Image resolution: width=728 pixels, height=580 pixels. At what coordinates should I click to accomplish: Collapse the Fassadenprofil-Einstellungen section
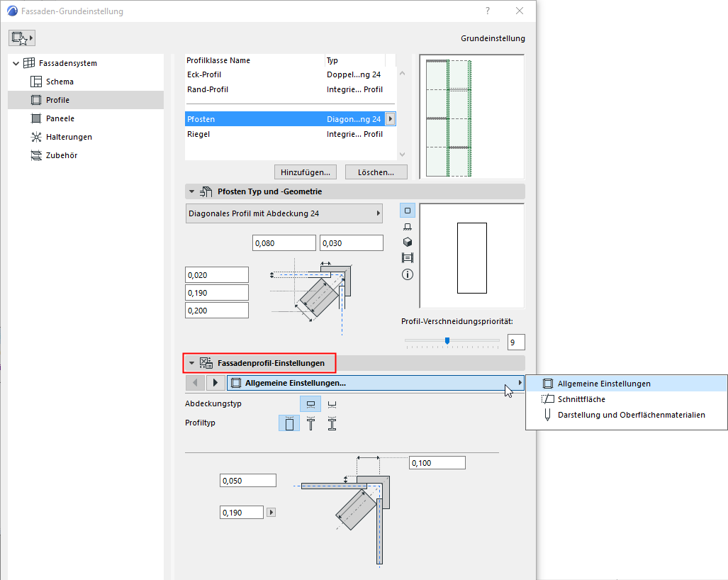click(191, 362)
